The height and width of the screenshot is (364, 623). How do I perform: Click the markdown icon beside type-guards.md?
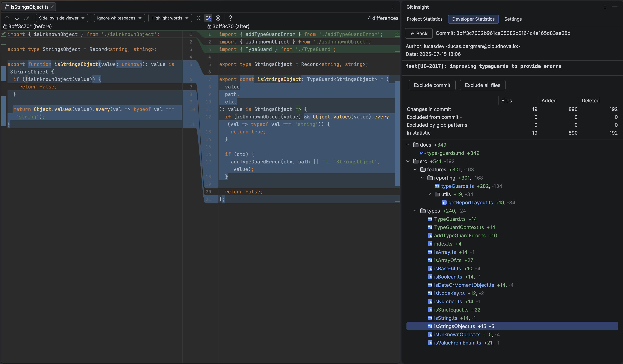pyautogui.click(x=423, y=153)
